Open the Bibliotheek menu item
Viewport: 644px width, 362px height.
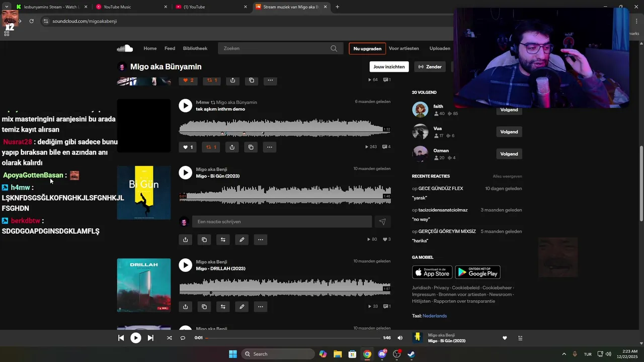[195, 48]
